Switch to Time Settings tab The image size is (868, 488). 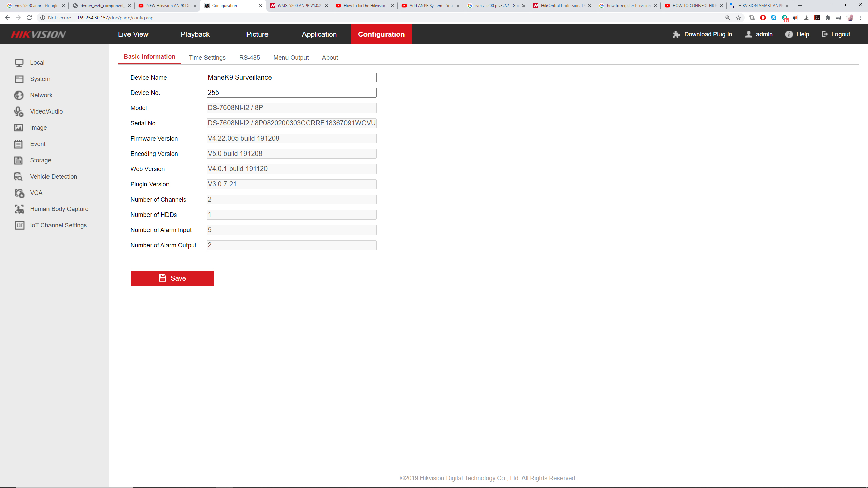point(207,58)
